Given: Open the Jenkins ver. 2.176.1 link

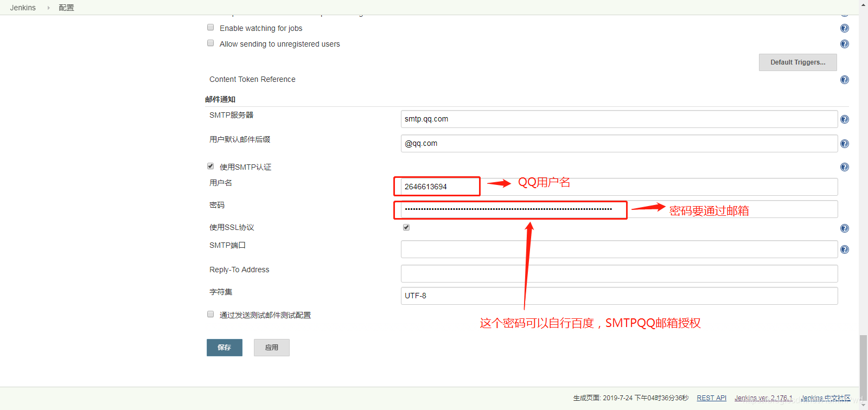Looking at the screenshot, I should click(763, 398).
